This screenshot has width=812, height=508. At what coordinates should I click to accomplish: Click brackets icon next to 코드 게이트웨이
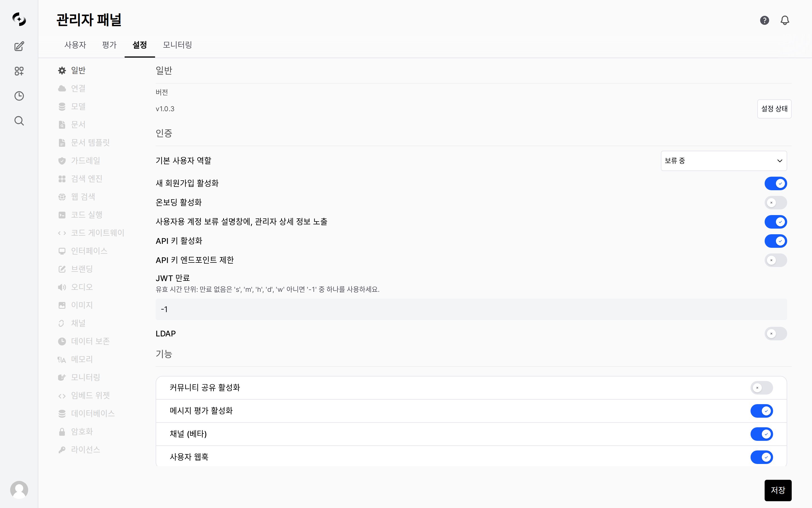tap(62, 233)
